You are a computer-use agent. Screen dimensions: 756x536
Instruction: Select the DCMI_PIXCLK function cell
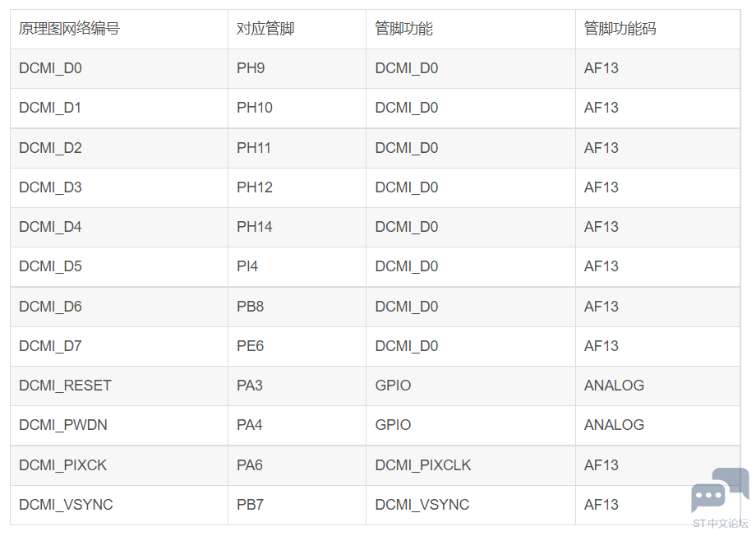coord(471,465)
